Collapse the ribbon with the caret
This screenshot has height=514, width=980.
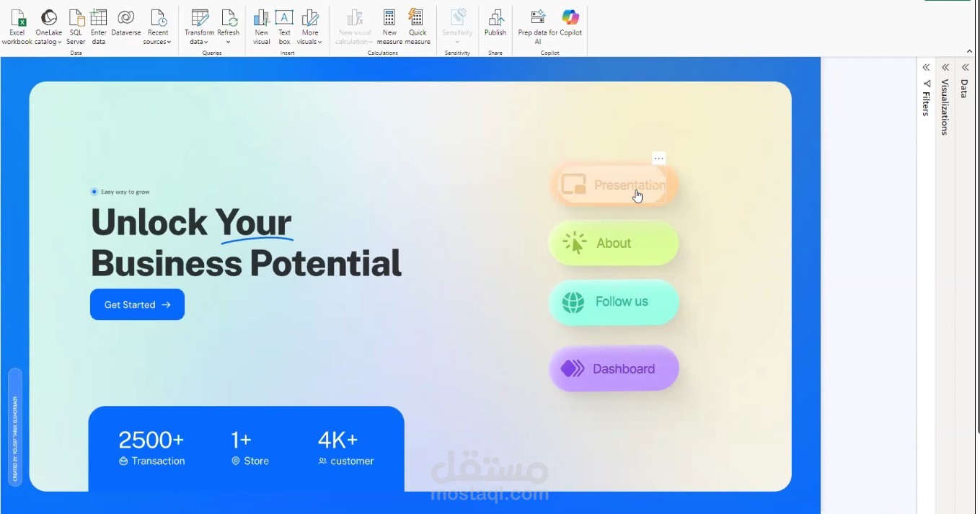[x=969, y=51]
